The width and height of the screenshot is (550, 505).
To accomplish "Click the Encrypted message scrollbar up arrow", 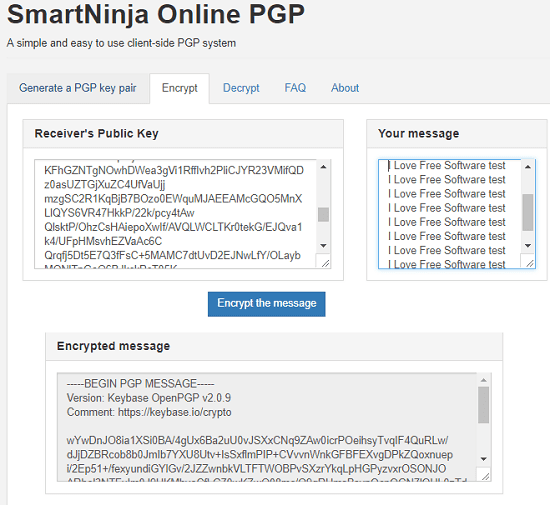I will (484, 380).
